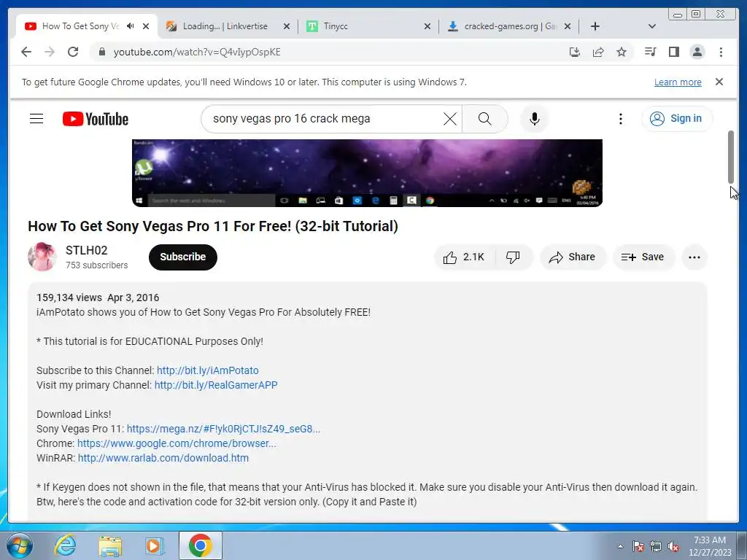Reload the current YouTube page
The image size is (747, 560).
(x=73, y=52)
